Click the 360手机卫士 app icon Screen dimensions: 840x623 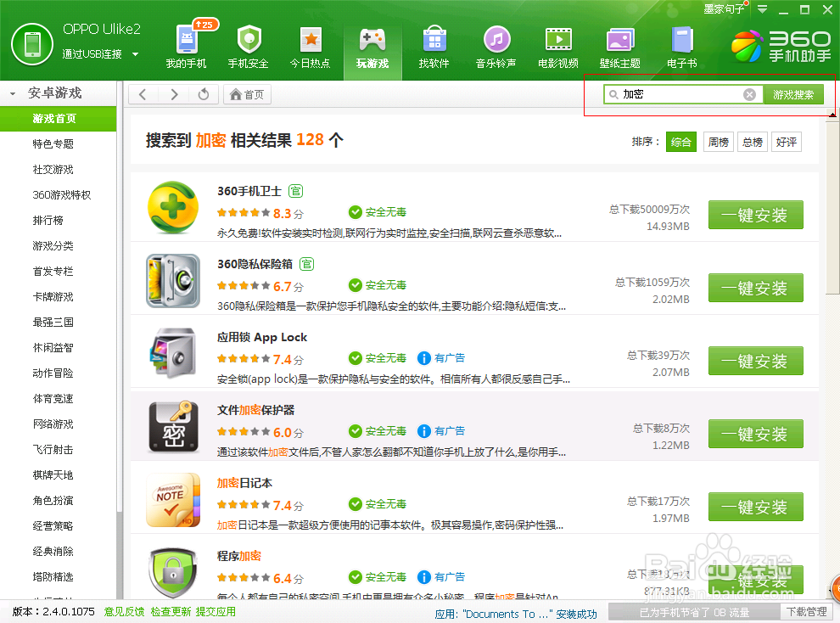click(x=173, y=207)
